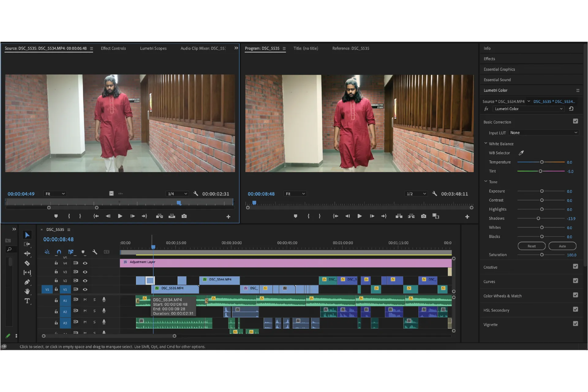Uncheck the Vignette section checkbox

pyautogui.click(x=575, y=324)
